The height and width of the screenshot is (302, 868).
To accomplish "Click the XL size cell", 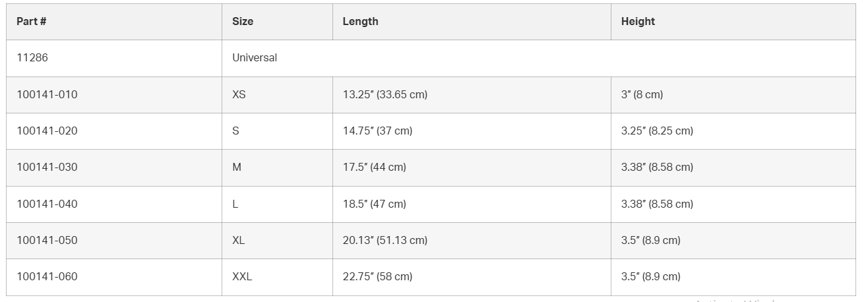I will click(x=239, y=240).
